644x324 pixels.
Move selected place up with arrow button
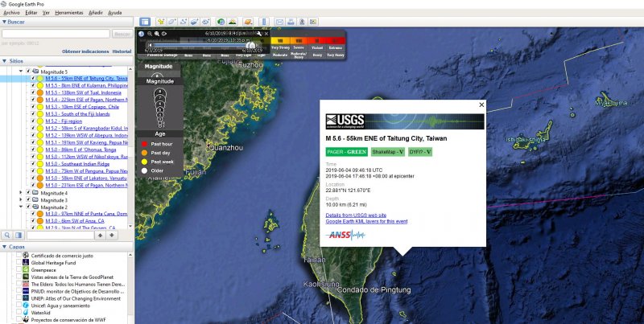pos(100,235)
